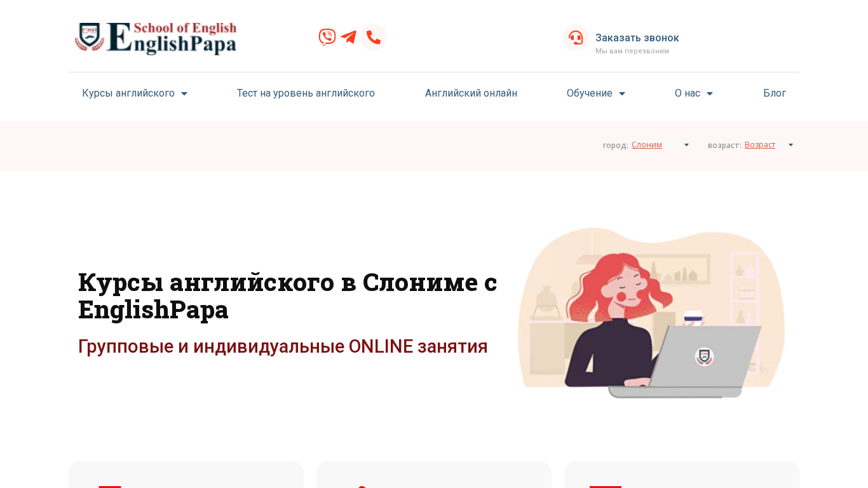868x488 pixels.
Task: Open the EnglishPapa logo homepage link
Action: [156, 38]
